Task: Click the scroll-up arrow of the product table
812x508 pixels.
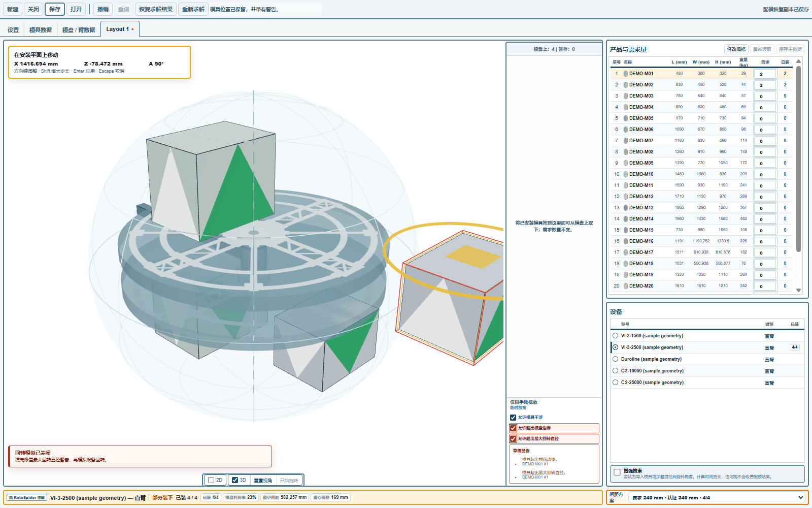Action: [798, 61]
